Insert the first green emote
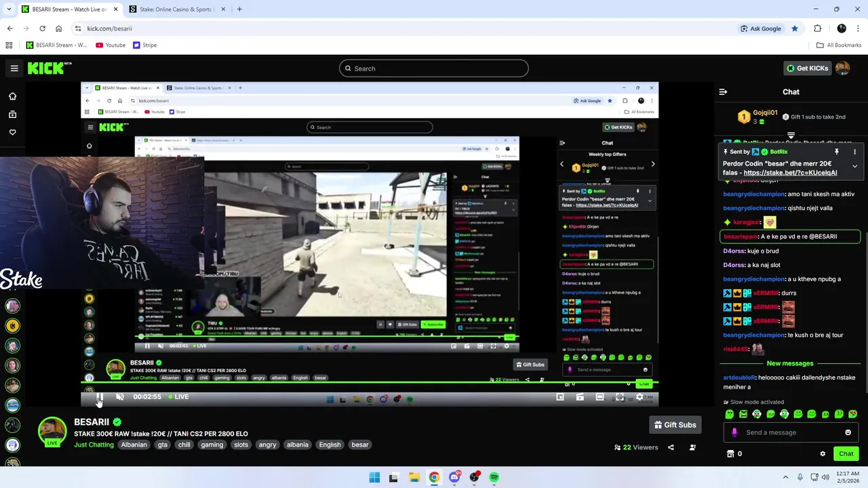 coord(729,414)
